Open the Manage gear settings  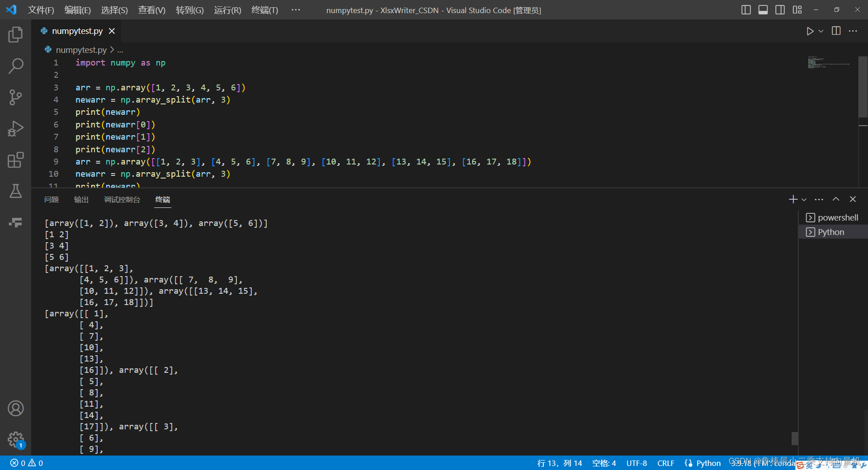click(x=15, y=439)
